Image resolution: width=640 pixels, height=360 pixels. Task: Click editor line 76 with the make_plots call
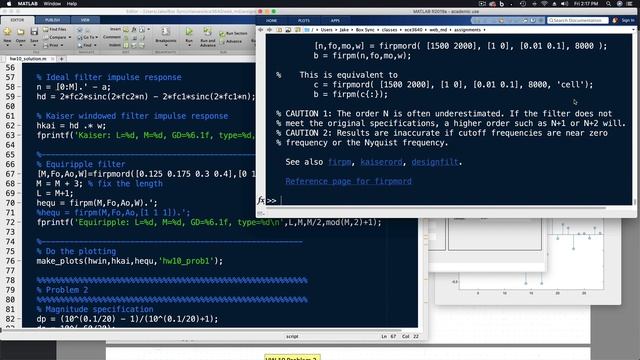130,261
